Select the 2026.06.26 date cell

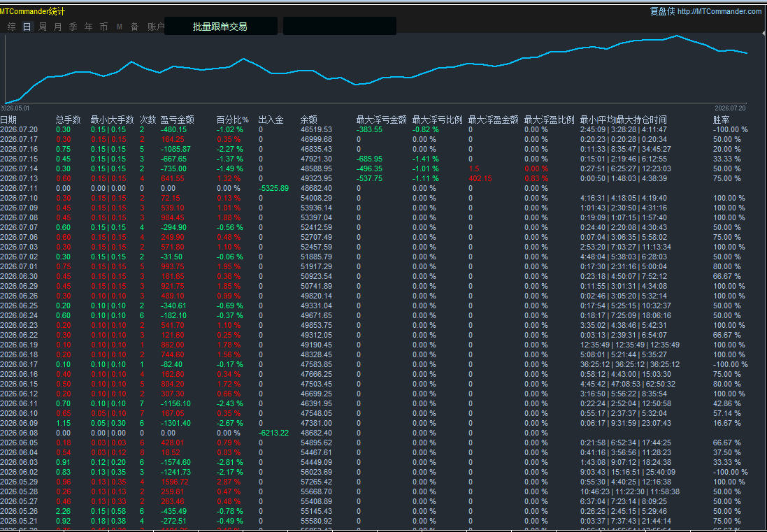[19, 296]
